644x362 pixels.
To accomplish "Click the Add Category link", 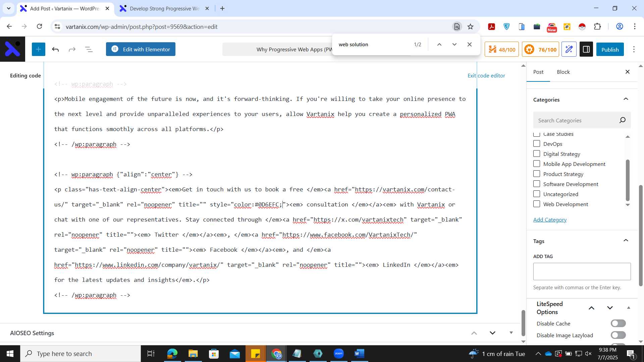I will click(x=550, y=220).
